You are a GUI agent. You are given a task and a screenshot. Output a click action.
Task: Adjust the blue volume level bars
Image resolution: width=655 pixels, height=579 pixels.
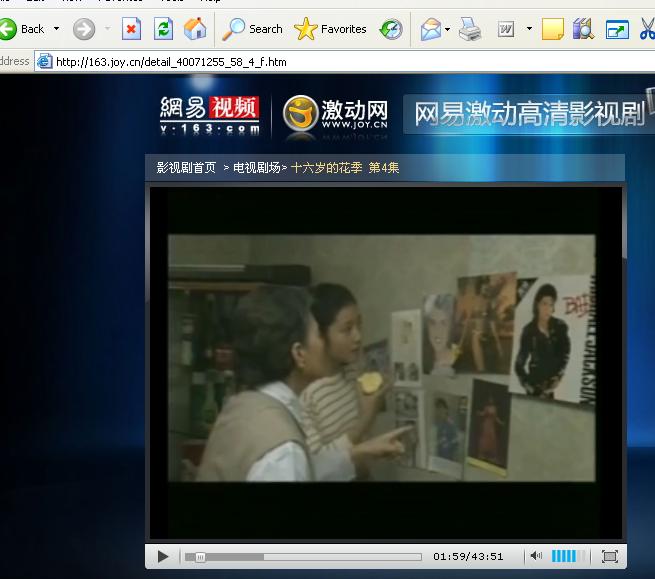pyautogui.click(x=568, y=556)
